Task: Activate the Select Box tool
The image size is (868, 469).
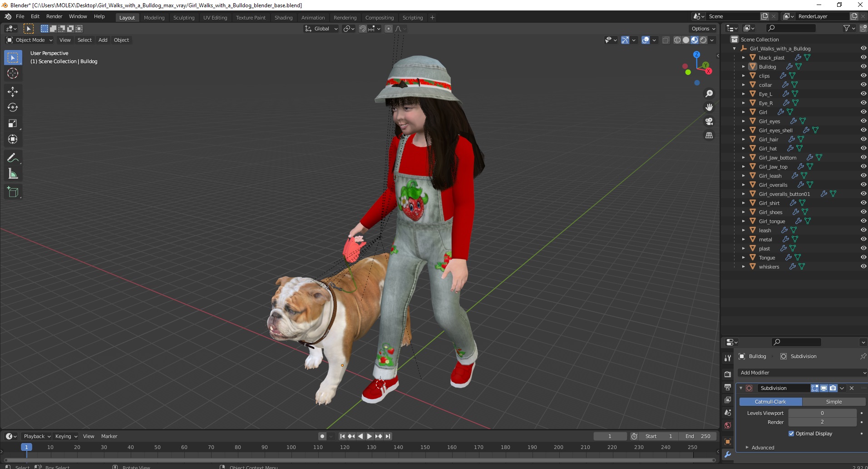Action: click(13, 58)
